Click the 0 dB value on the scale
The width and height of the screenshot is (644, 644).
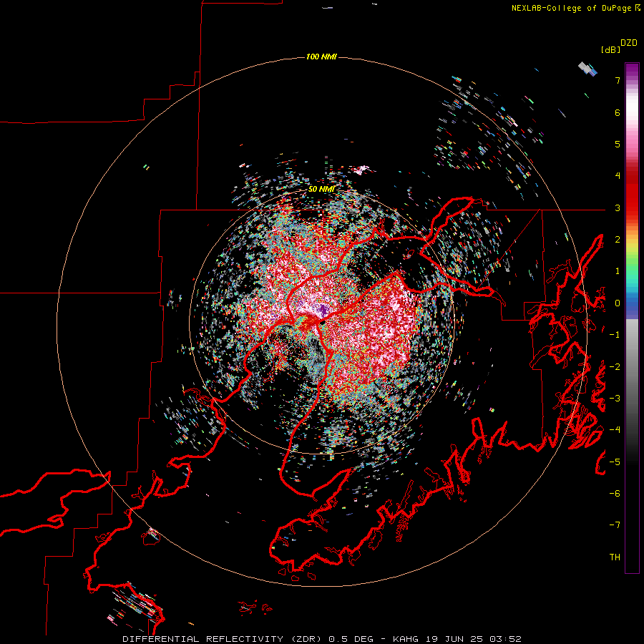point(618,303)
